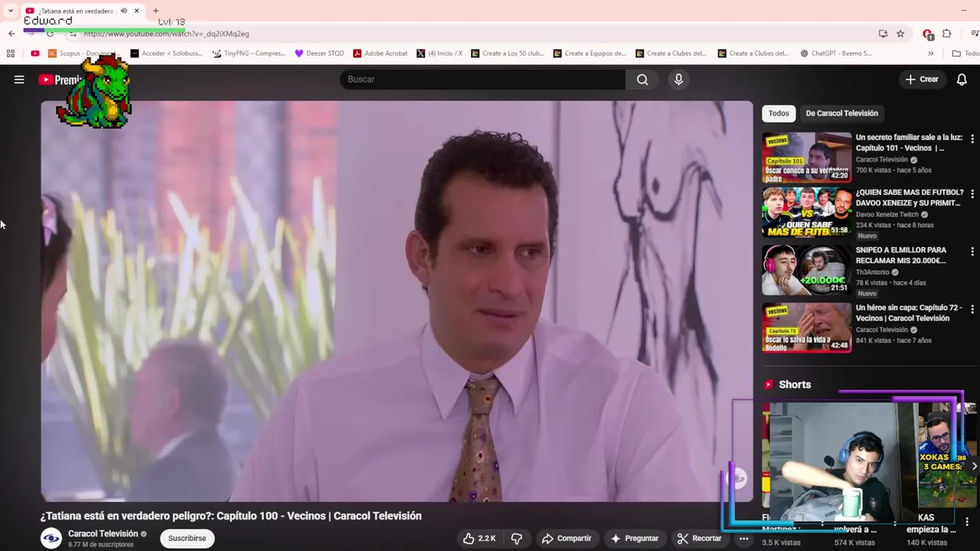Open more actions ellipsis below the video
Screen dimensions: 980x551
pos(743,539)
